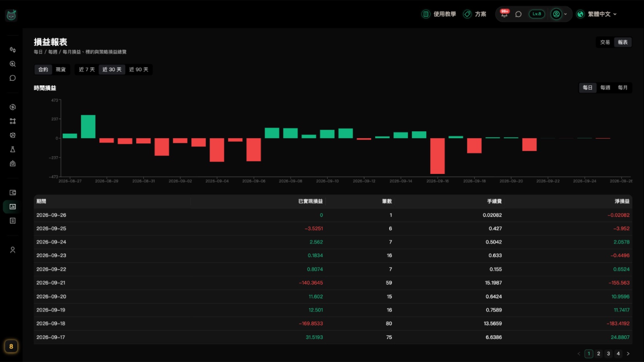Open the user profile icon in sidebar

pos(12,250)
